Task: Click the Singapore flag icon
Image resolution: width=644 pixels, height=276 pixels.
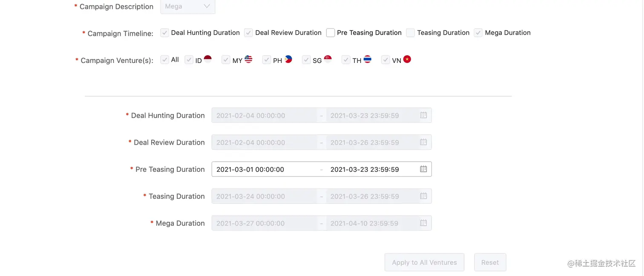Action: pyautogui.click(x=328, y=59)
